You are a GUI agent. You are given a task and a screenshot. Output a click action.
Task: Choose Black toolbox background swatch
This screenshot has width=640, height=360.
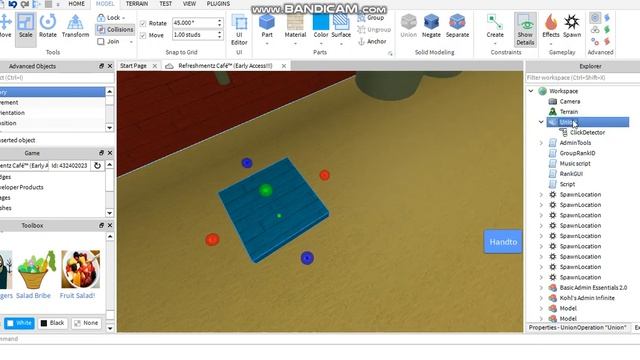[52, 323]
